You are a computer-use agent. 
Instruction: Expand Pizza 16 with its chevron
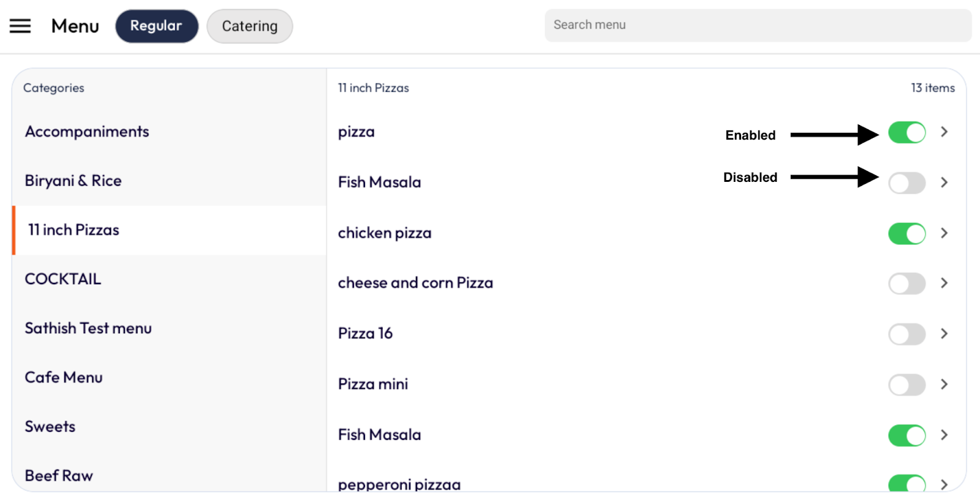(944, 334)
